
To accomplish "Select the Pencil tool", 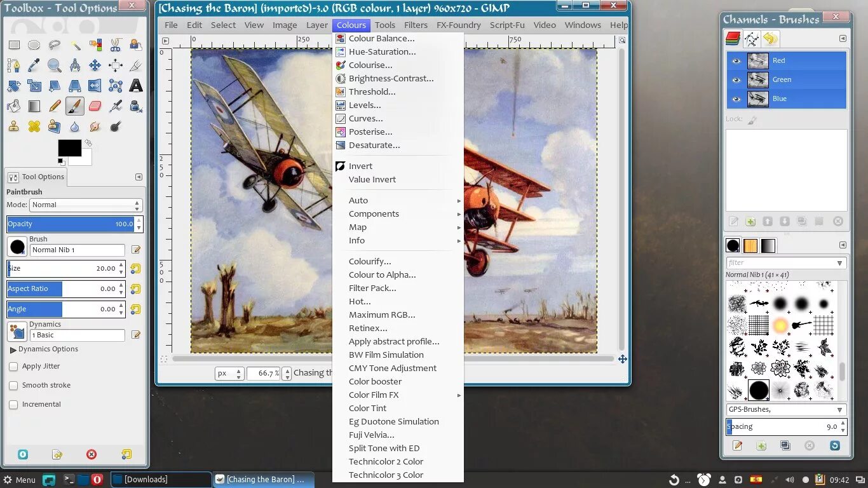I will click(55, 106).
